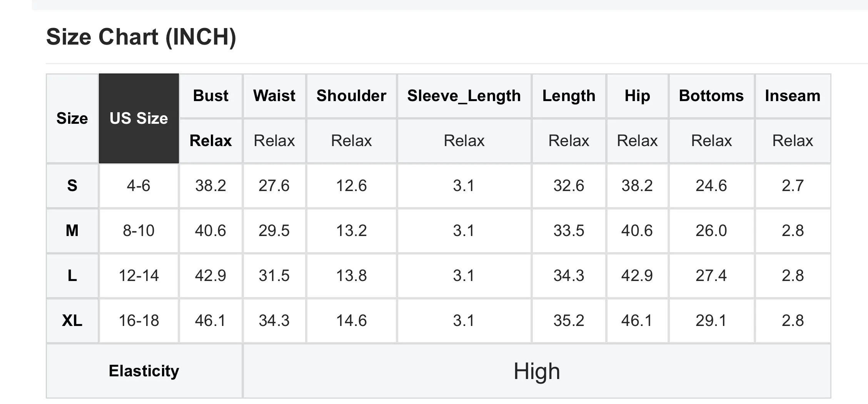This screenshot has height=404, width=868.
Task: Click the Elasticity label cell
Action: (x=144, y=371)
